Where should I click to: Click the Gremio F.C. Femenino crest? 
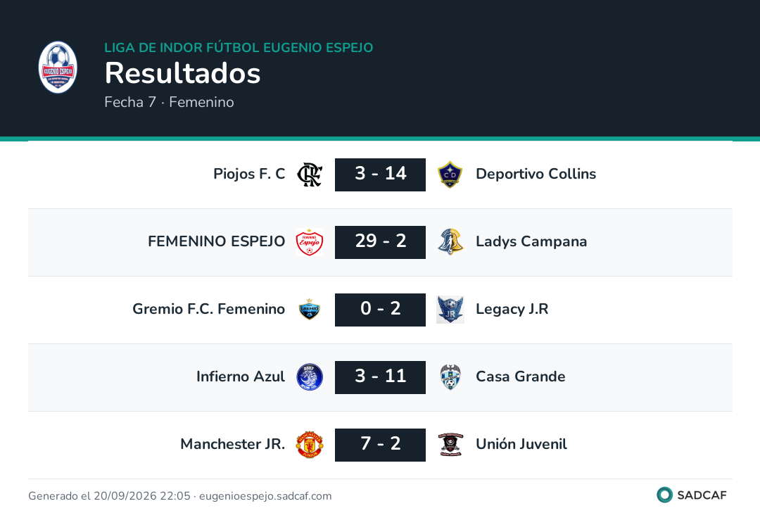click(309, 310)
